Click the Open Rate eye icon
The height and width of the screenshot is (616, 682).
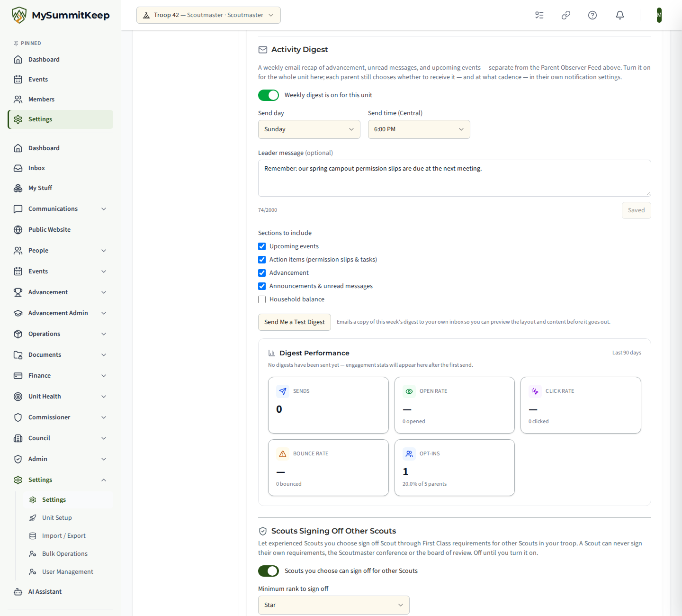(409, 391)
